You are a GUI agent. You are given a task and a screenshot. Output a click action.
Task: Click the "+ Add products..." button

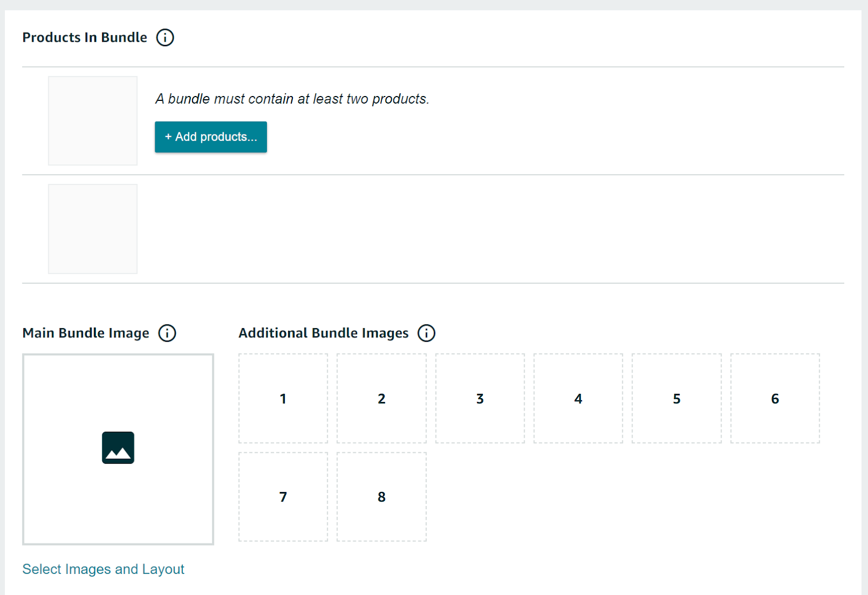coord(210,137)
